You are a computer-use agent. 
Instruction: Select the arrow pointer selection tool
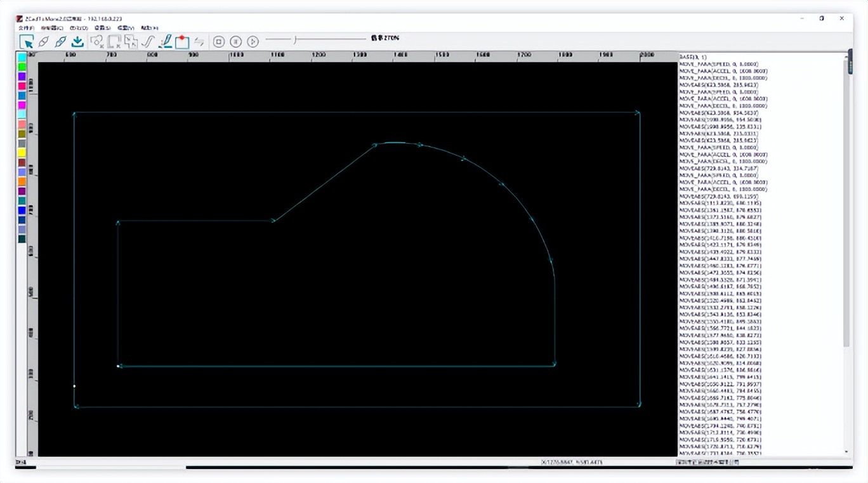click(27, 42)
